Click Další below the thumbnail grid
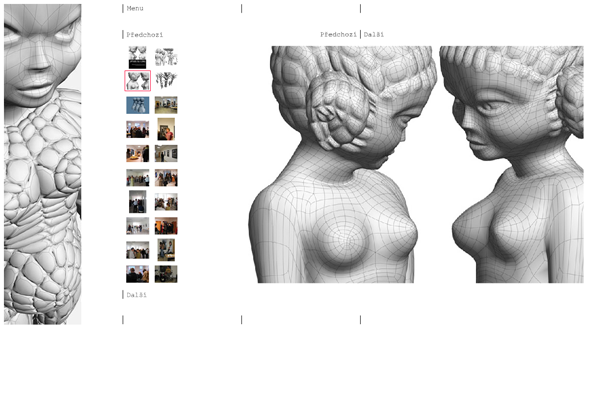The height and width of the screenshot is (406, 606). point(137,294)
